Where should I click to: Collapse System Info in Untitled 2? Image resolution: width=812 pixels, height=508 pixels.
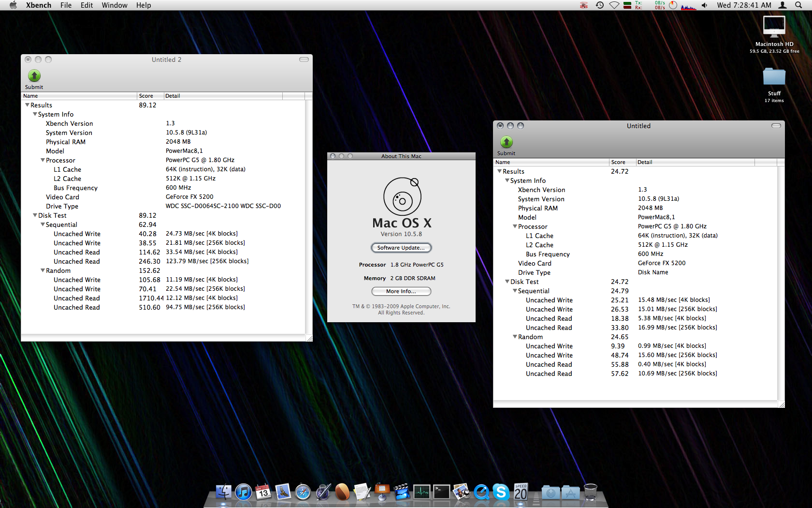tap(35, 114)
